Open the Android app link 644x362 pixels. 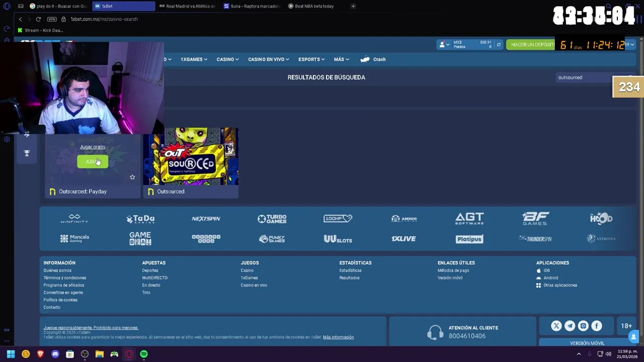tap(547, 278)
